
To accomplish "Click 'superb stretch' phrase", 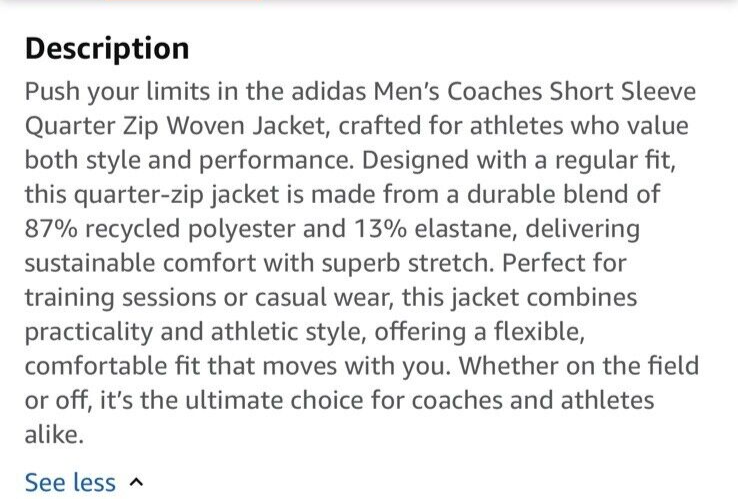I will click(x=406, y=263).
